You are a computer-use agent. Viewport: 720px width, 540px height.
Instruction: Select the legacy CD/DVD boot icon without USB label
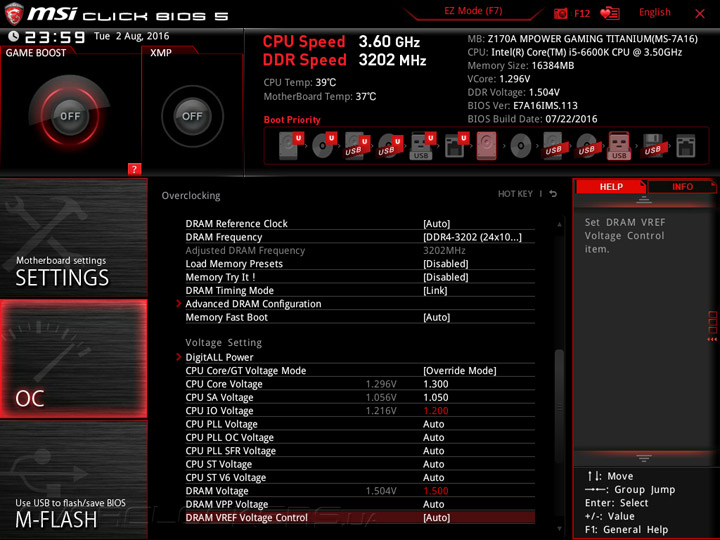(x=521, y=146)
